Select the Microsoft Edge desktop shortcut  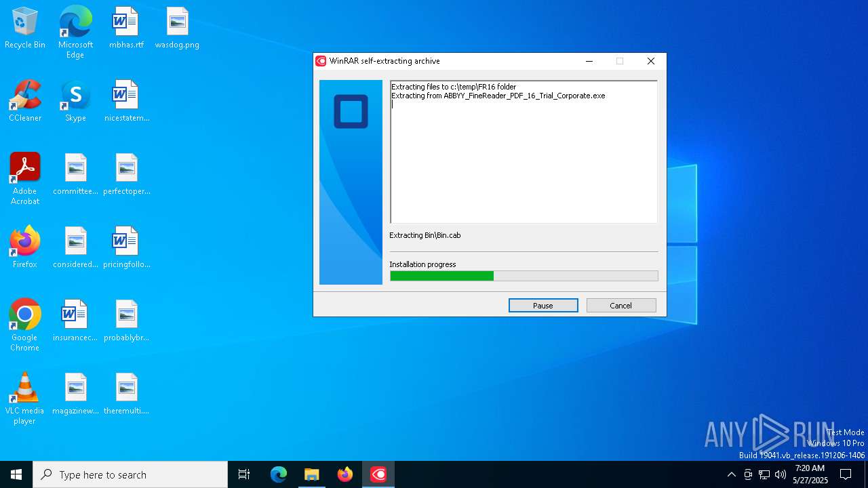[75, 33]
